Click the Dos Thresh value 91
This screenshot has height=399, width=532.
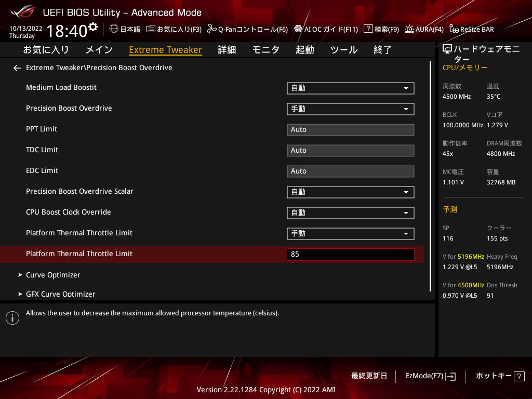point(490,296)
